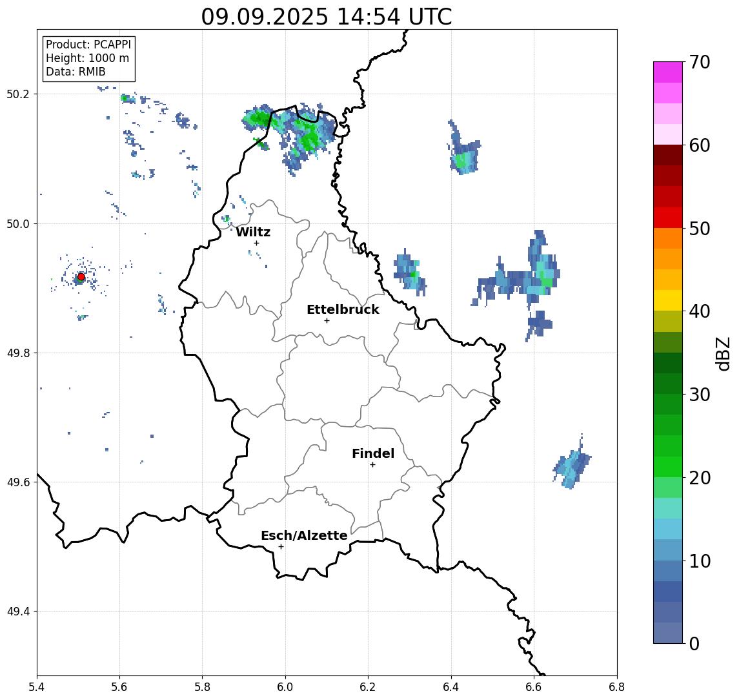Click the 30 tick on colorbar
The height and width of the screenshot is (700, 739).
click(700, 395)
